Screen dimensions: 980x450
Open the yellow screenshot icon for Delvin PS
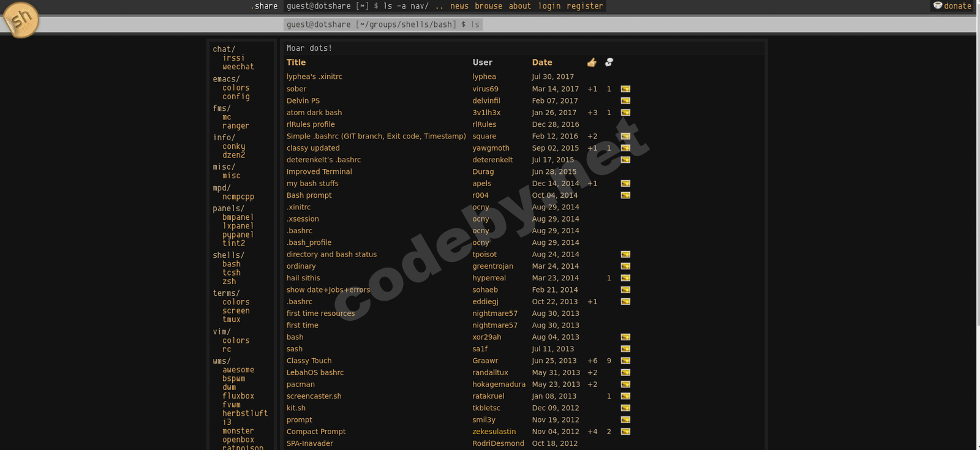click(x=625, y=101)
